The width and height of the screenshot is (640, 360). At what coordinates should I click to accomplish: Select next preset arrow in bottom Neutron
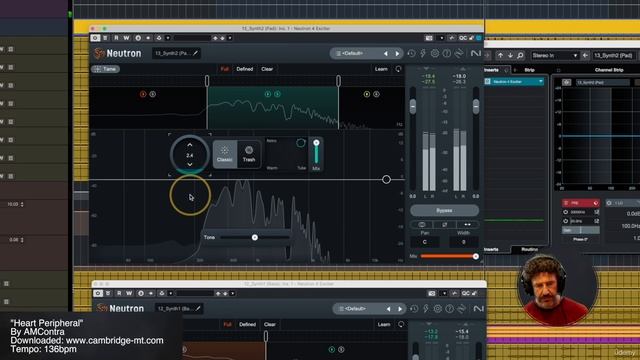(400, 309)
